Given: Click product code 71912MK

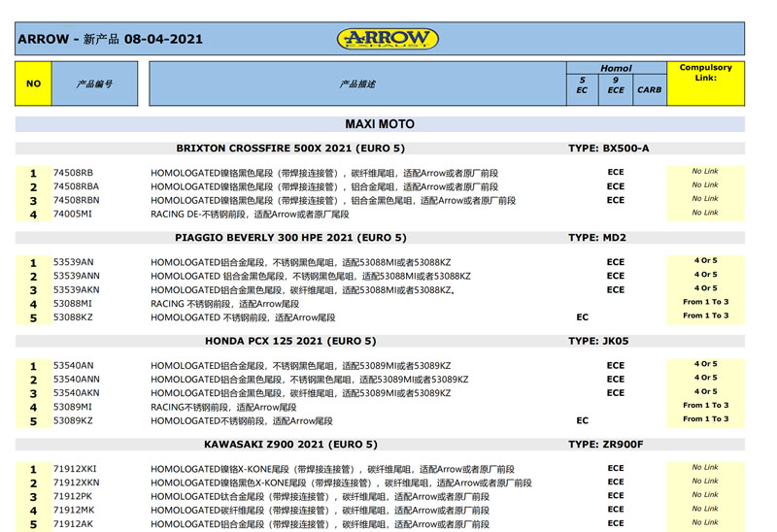Looking at the screenshot, I should 74,511.
